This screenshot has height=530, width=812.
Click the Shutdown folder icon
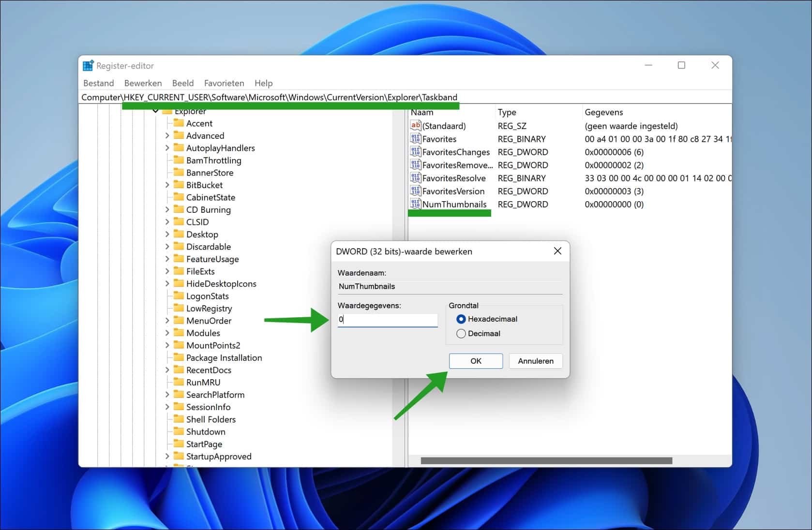(x=179, y=431)
